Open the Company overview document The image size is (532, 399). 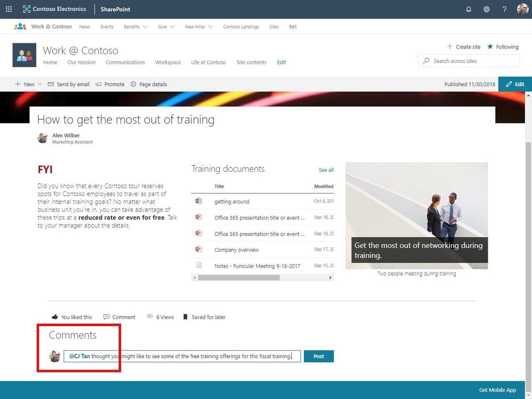[x=236, y=250]
